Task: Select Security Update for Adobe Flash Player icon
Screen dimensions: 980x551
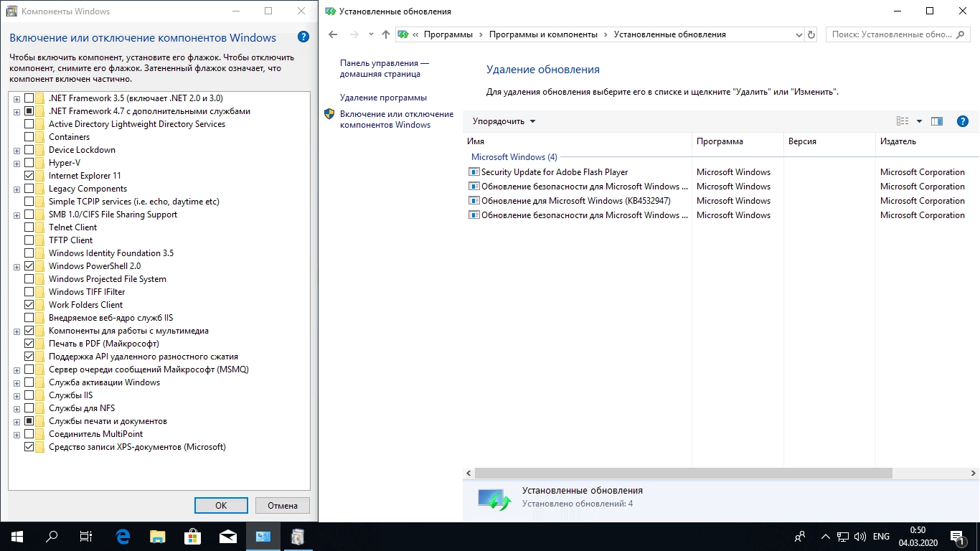Action: (x=473, y=172)
